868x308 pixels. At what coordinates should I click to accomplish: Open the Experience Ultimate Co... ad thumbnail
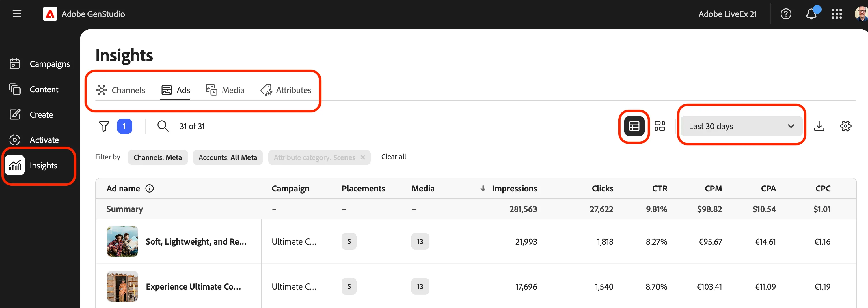coord(122,286)
